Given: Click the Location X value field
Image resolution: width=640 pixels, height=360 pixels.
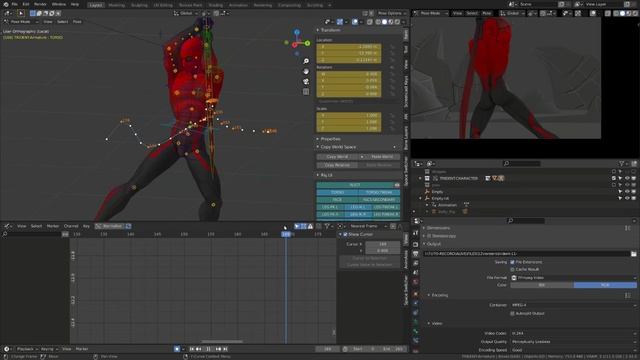Looking at the screenshot, I should [x=349, y=47].
